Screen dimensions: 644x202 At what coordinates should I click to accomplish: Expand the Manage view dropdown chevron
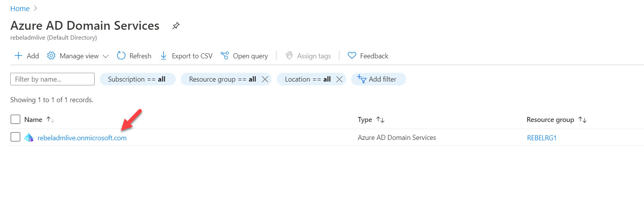(106, 56)
